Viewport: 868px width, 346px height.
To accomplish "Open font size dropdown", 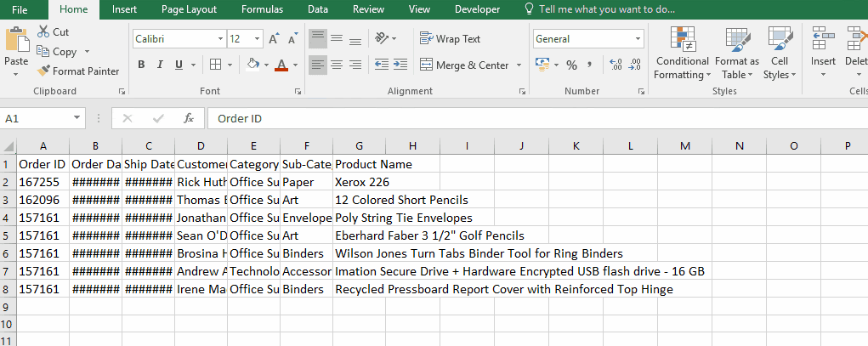I will point(258,39).
